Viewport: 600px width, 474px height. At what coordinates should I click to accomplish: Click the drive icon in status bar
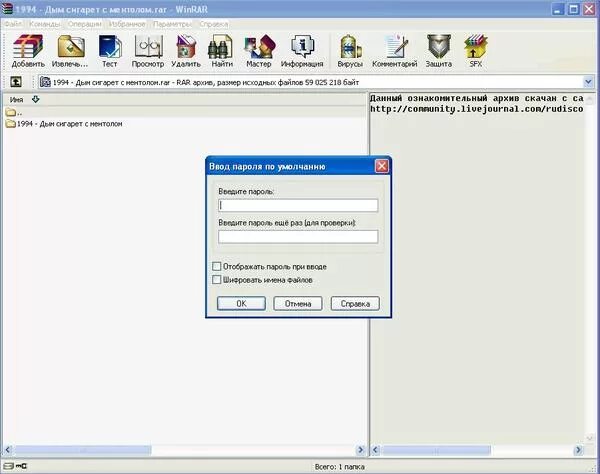(x=8, y=466)
